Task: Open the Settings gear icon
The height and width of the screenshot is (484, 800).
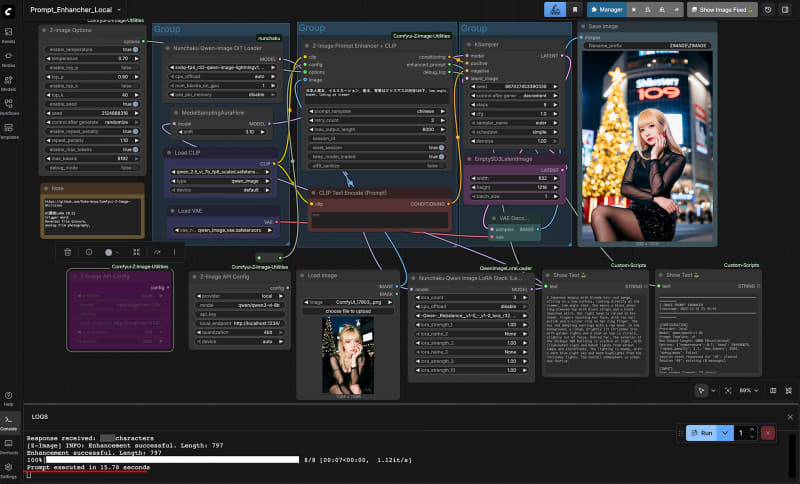Action: click(x=9, y=470)
